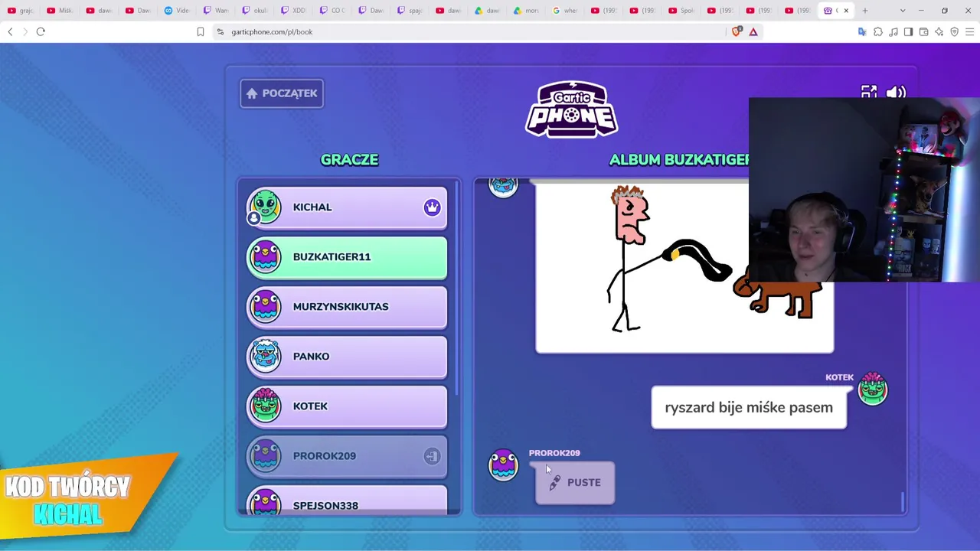Click the Puste empty entry box
This screenshot has width=980, height=551.
(575, 482)
